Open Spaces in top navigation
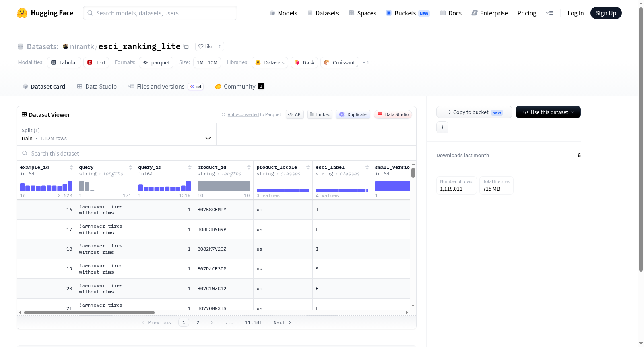 pyautogui.click(x=363, y=13)
